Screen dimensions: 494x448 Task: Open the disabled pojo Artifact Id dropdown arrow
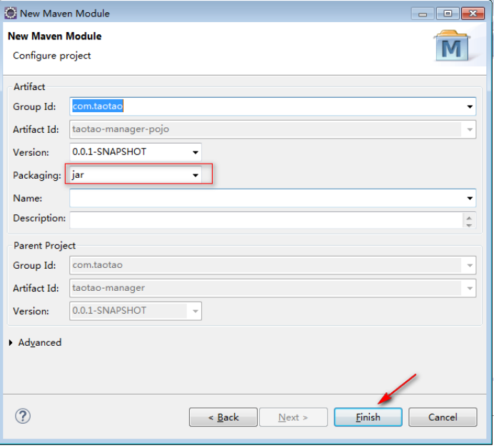tap(470, 129)
